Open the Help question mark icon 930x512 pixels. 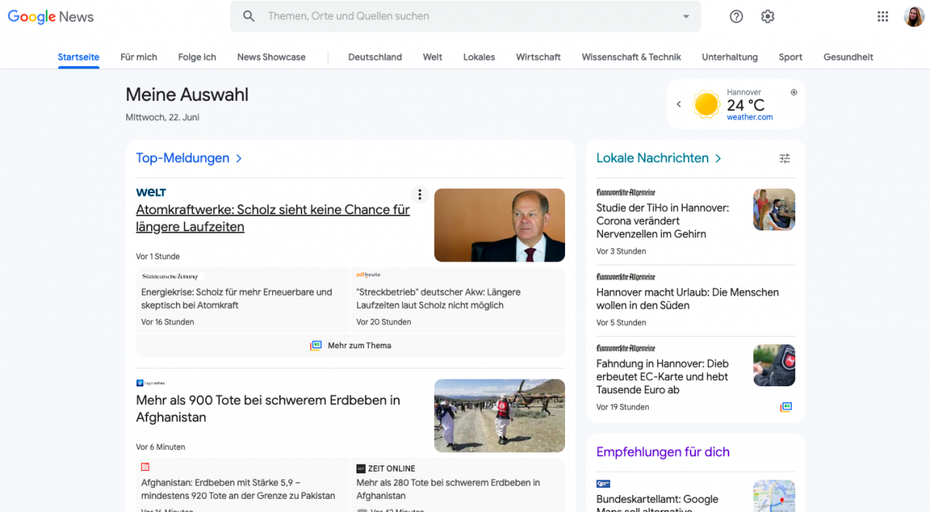(736, 17)
